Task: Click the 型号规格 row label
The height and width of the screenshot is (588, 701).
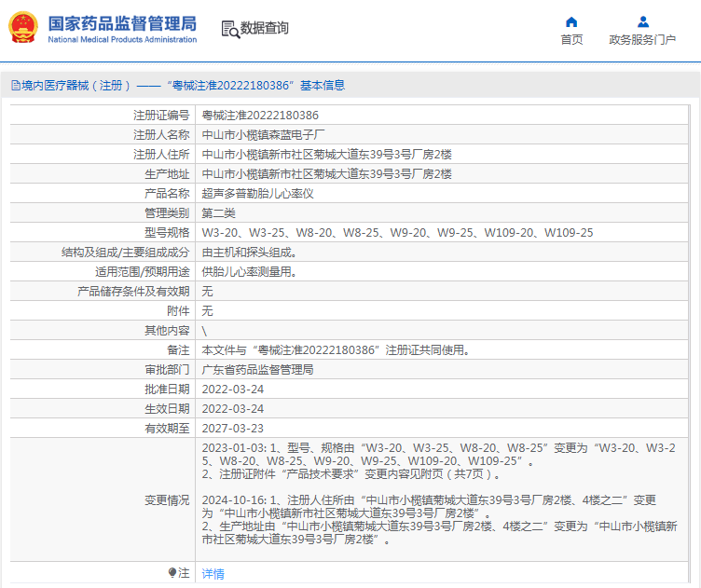Action: 167,233
